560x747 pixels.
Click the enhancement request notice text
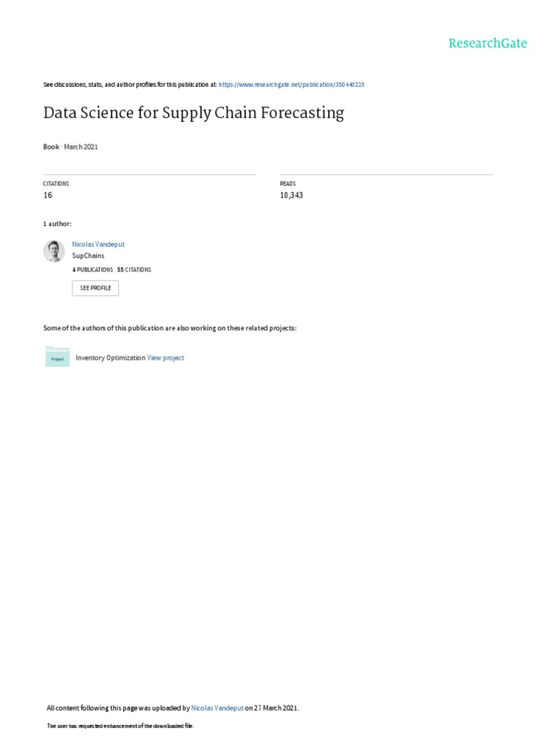pyautogui.click(x=120, y=727)
